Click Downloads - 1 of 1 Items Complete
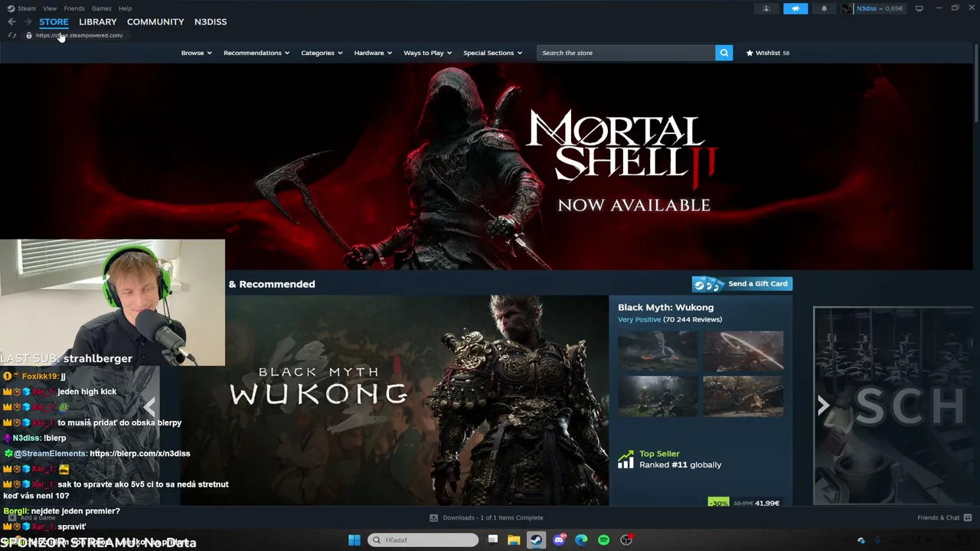 point(493,518)
